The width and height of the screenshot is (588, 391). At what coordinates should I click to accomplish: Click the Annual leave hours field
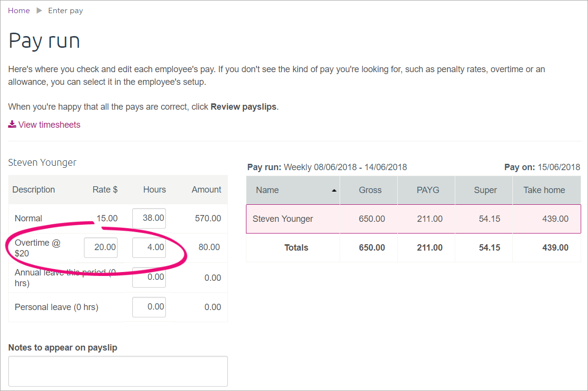click(149, 277)
